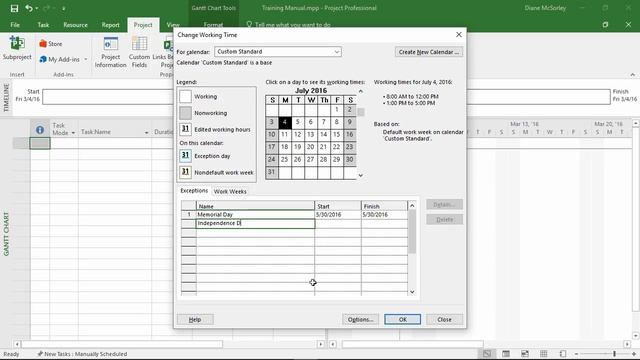Click the Finish cell 5/30/2016
The image size is (640, 360).
[384, 214]
